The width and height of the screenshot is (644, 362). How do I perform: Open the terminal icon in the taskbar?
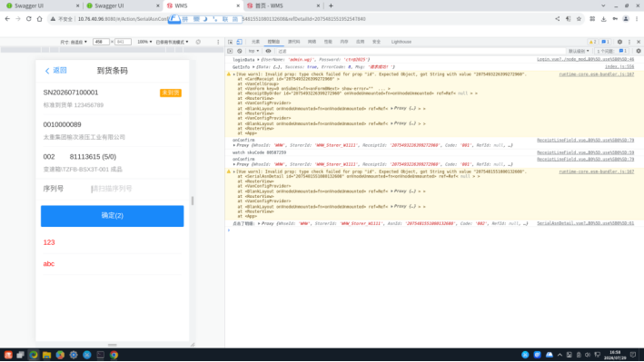click(100, 355)
